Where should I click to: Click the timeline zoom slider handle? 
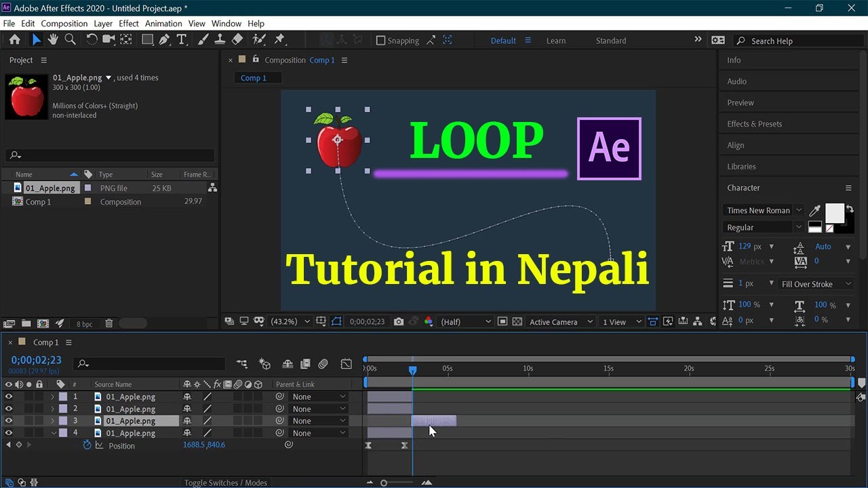(384, 483)
